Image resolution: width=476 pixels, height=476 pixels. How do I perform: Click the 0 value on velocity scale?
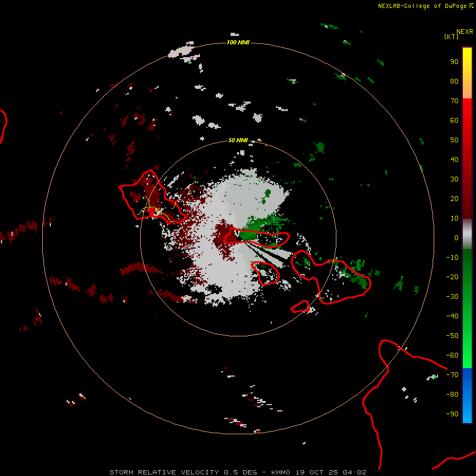pos(456,238)
